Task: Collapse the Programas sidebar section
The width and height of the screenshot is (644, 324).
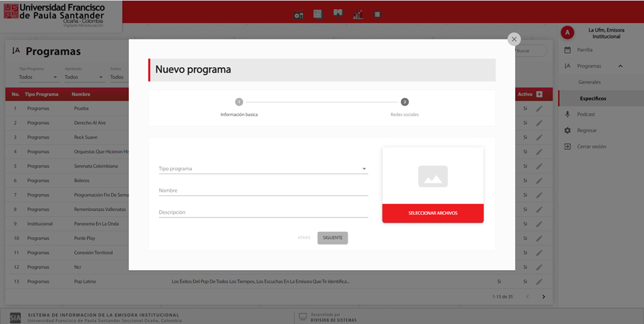Action: [x=620, y=66]
